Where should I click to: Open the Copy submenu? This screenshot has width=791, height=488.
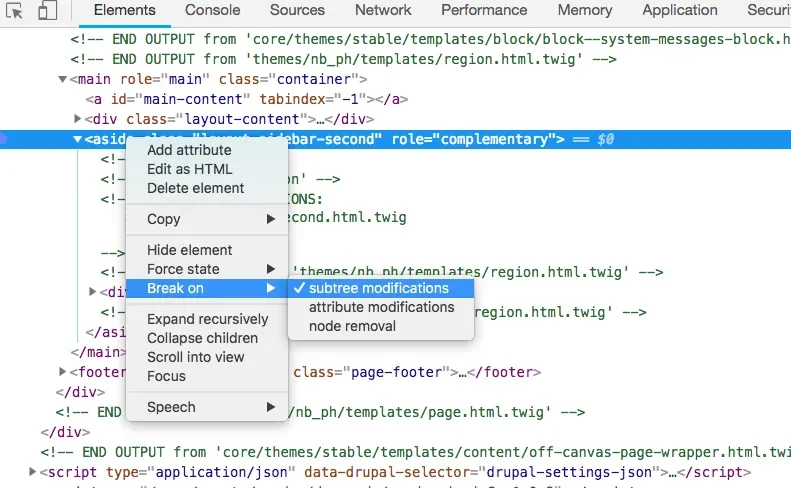coord(207,219)
